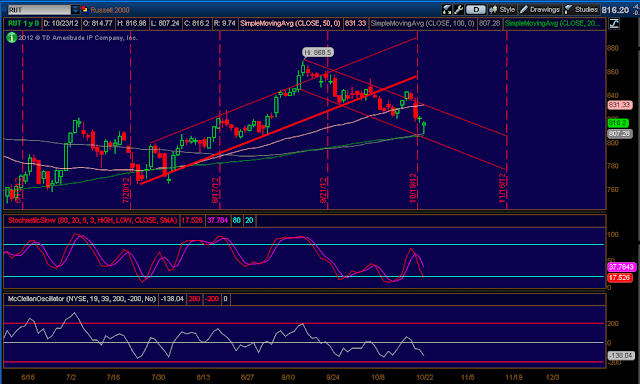Click the 0 McClellan zero-line cell
Screen dimensions: 640x384
click(225, 299)
